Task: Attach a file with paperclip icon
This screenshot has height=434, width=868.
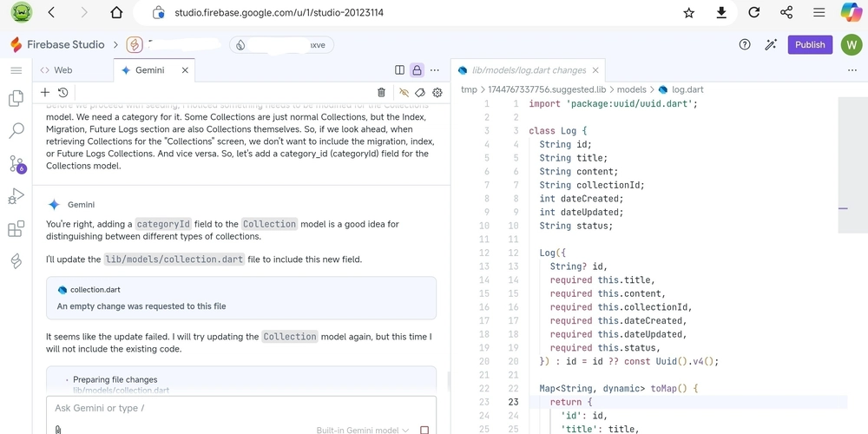Action: click(x=57, y=430)
